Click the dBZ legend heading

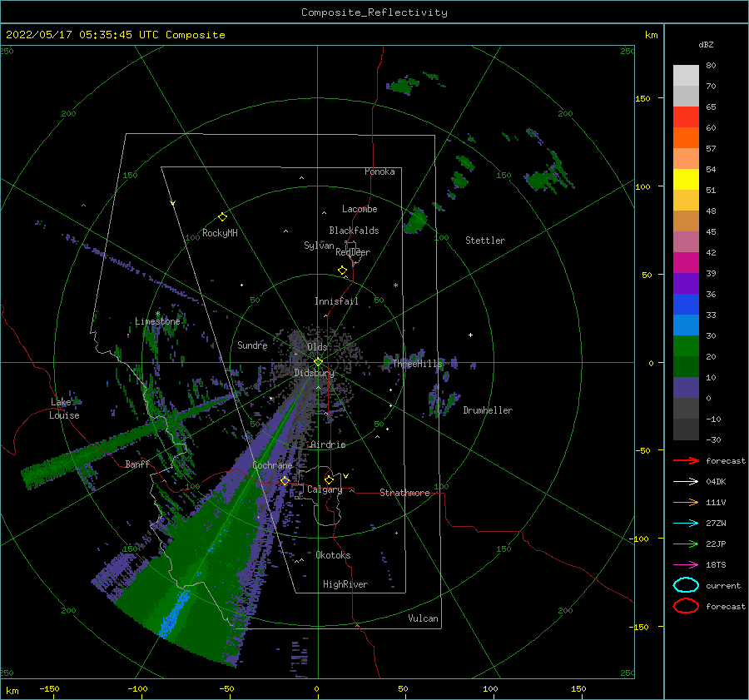(706, 44)
